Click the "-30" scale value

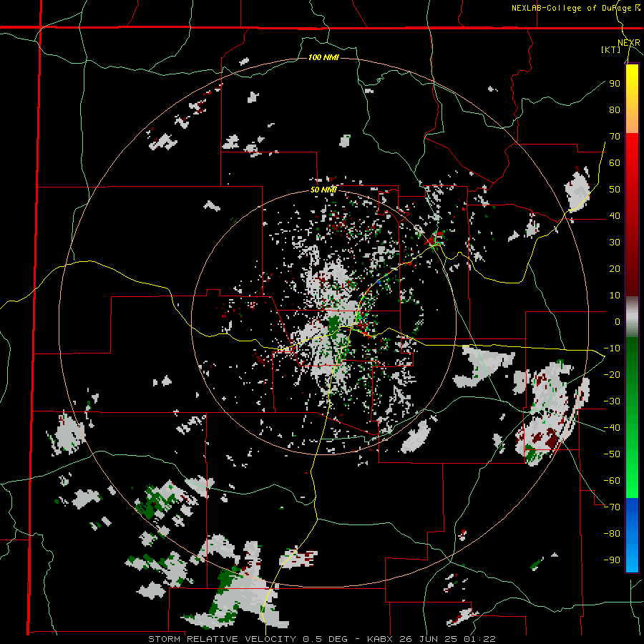612,401
